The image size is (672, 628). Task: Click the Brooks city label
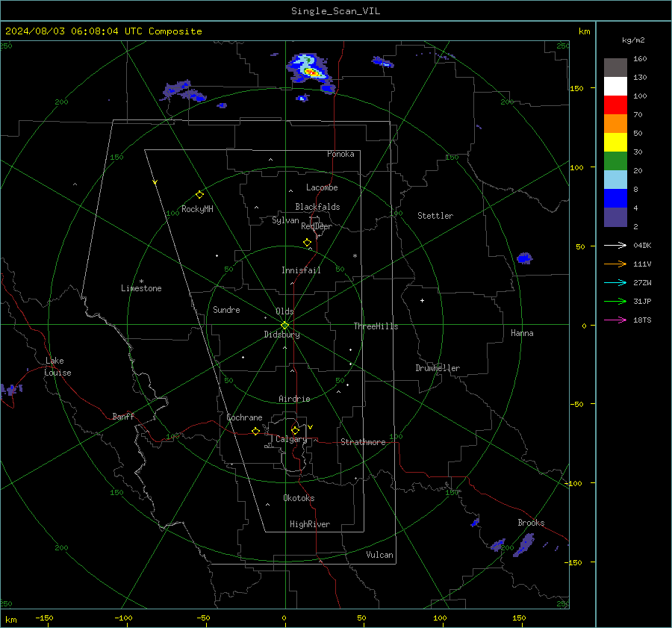click(x=531, y=523)
